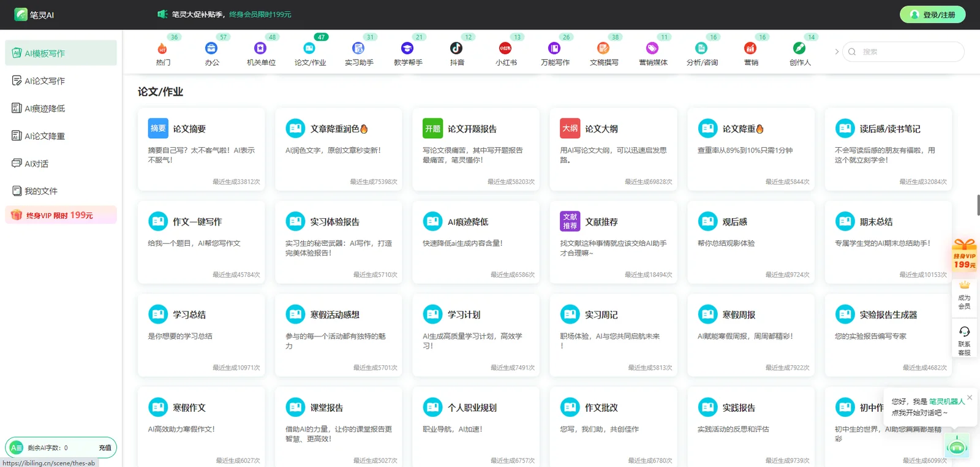Screen dimensions: 980x467
Task: Open the 实践报告 template
Action: pos(751,427)
